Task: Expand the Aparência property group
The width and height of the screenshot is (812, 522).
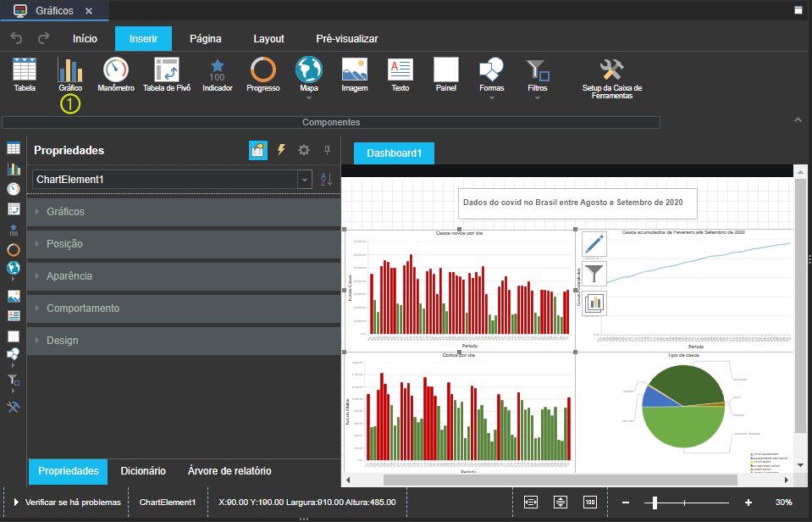Action: (184, 275)
